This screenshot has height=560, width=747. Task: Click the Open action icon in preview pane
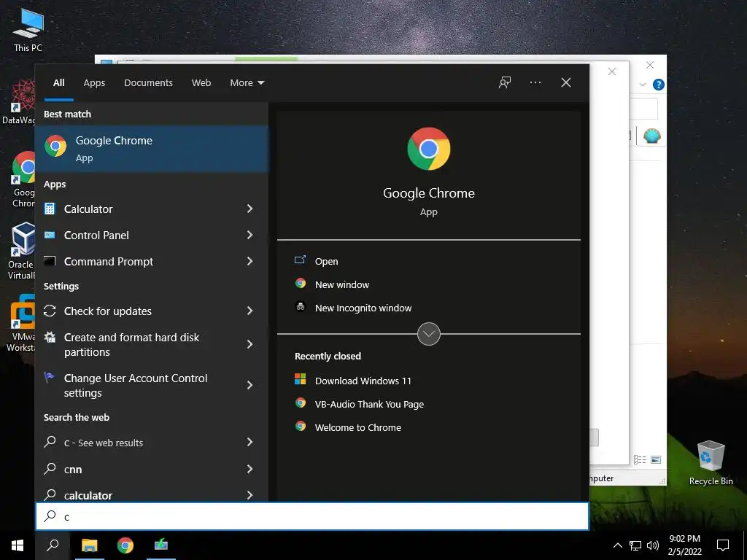pos(300,260)
